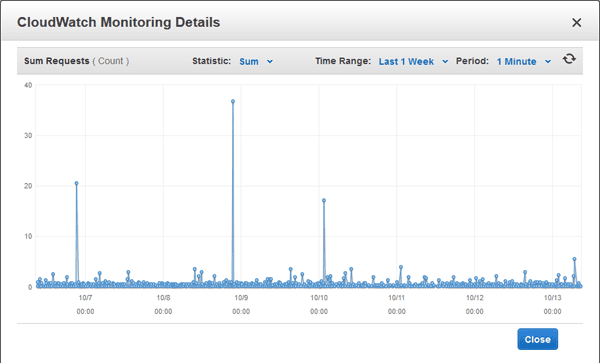This screenshot has width=600, height=363.
Task: Click the y-axis label 10
Action: point(28,236)
